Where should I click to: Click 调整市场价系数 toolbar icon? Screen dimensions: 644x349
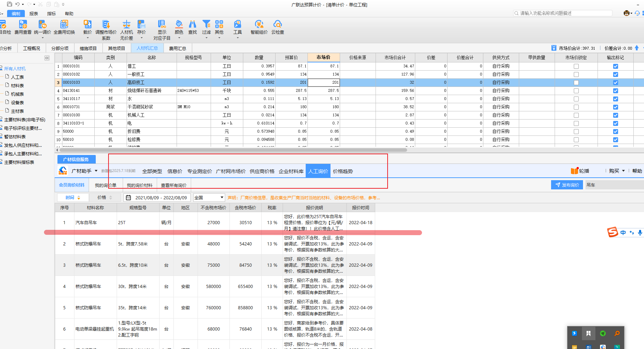pos(106,24)
